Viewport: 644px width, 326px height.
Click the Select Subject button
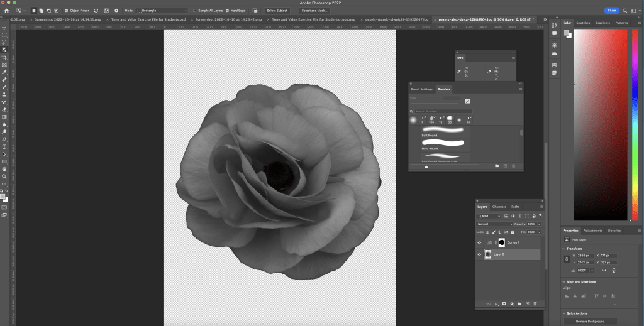tap(277, 11)
